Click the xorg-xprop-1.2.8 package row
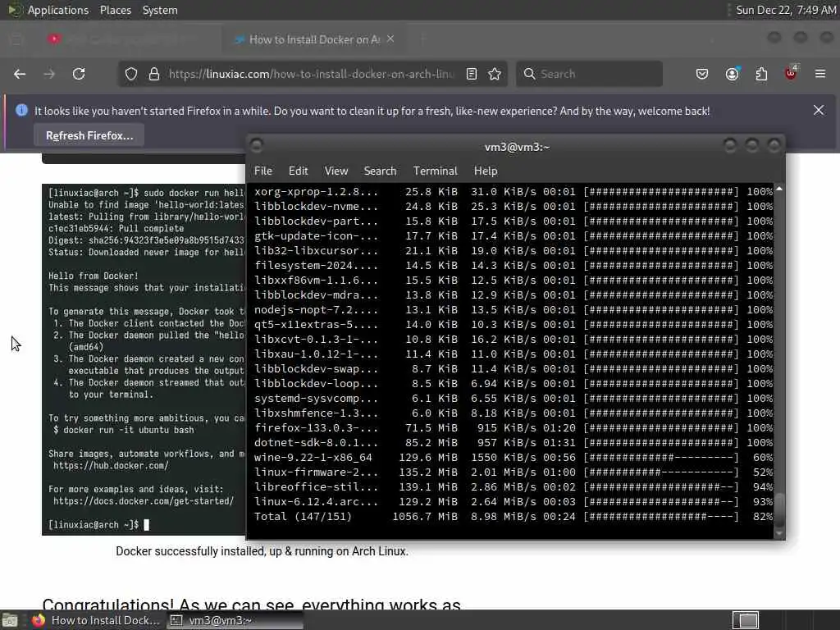Image resolution: width=840 pixels, height=630 pixels. [514, 192]
